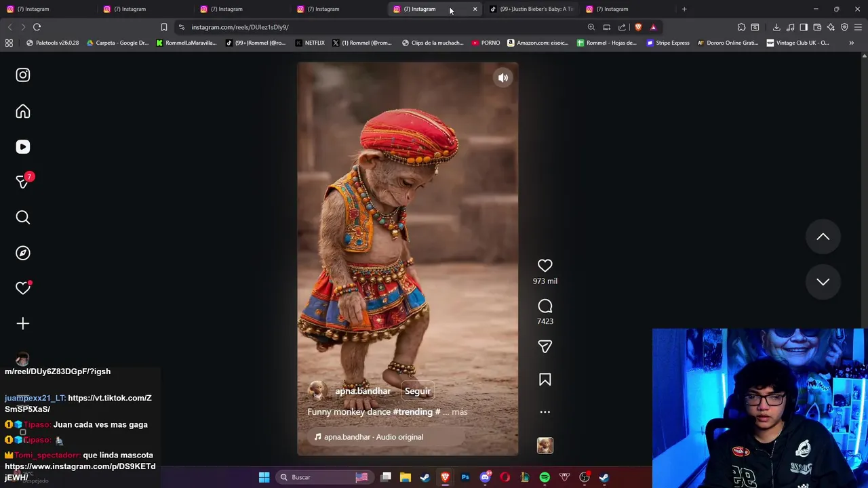Follow apna.bandhar with Seguir button
Viewport: 868px width, 488px height.
418,391
